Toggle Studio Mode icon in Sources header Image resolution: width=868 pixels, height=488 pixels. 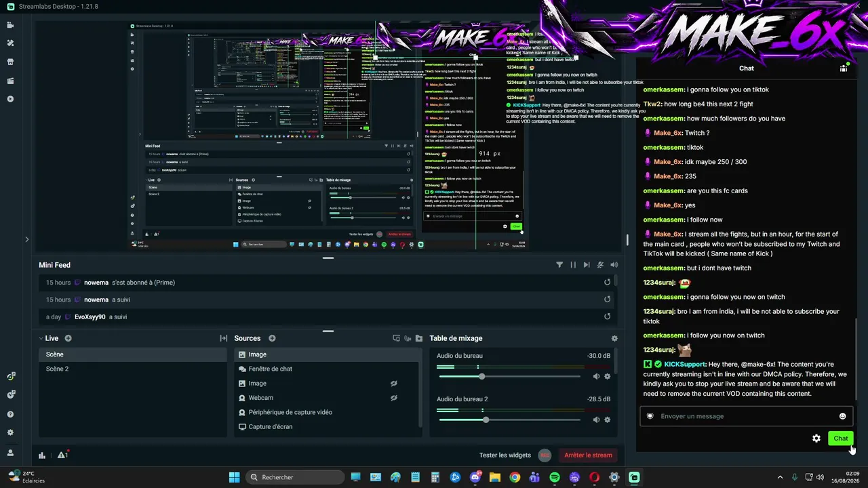point(397,338)
